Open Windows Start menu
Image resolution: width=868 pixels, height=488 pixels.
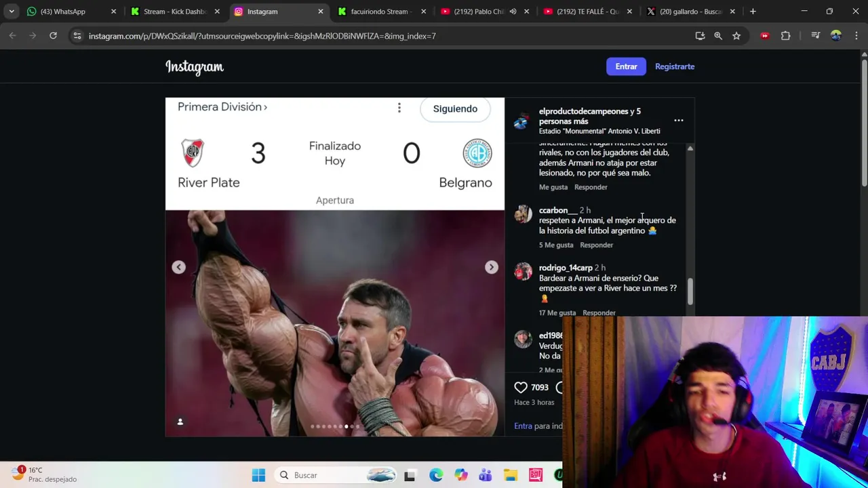pos(258,475)
